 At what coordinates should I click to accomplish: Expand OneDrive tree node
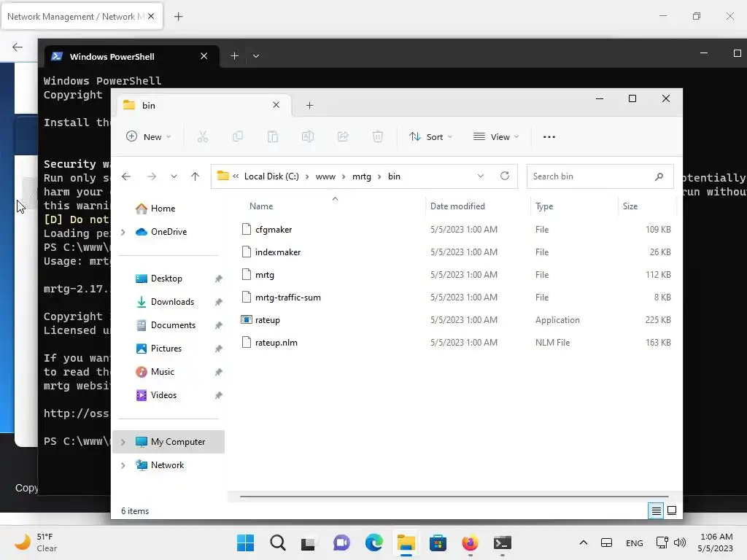tap(123, 232)
